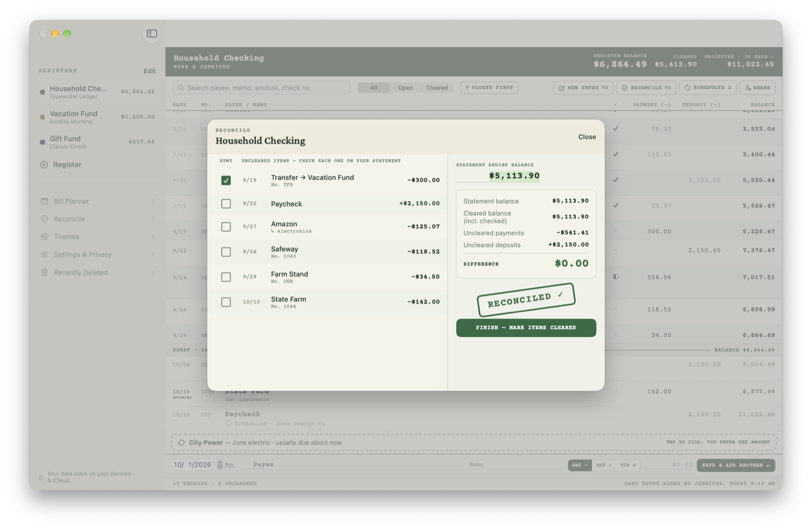812x529 pixels.
Task: Open Bill Planner calendar icon
Action: click(x=45, y=201)
